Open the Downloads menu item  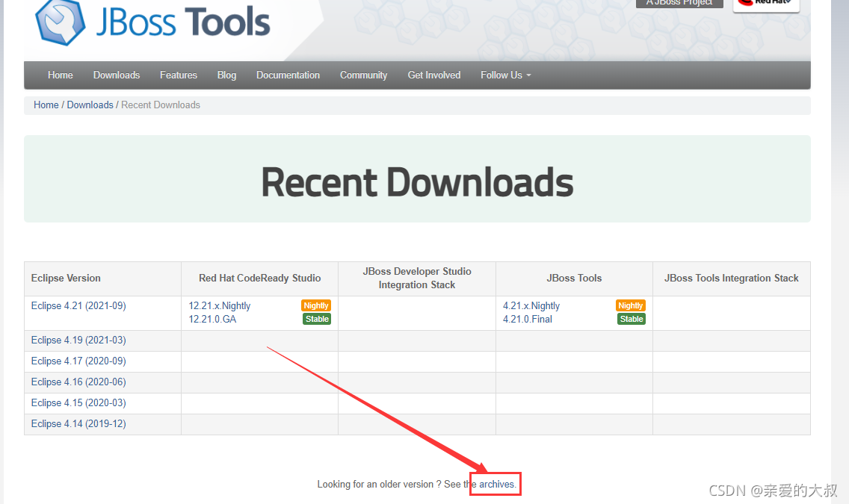coord(117,75)
